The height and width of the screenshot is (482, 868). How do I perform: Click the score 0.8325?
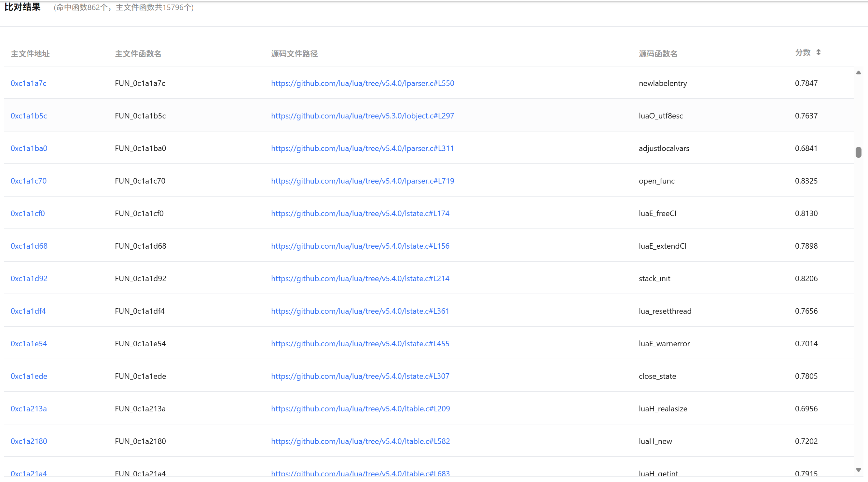click(806, 181)
